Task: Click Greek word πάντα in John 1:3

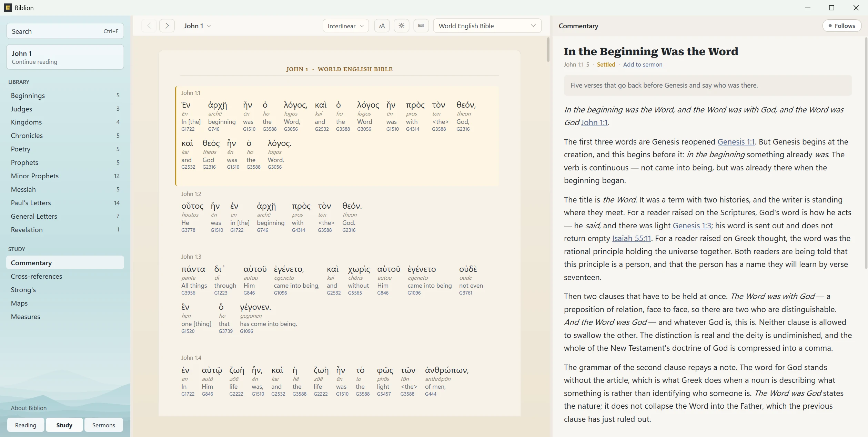Action: point(193,269)
